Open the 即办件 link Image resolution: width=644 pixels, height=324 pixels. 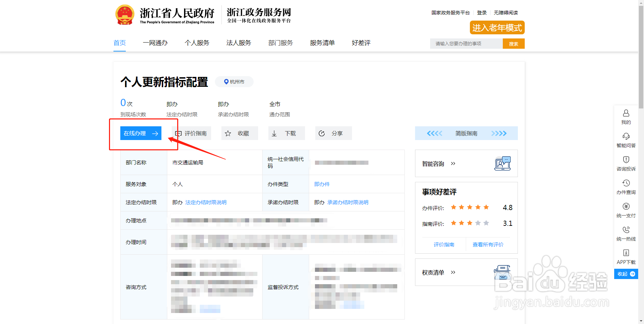click(x=322, y=184)
